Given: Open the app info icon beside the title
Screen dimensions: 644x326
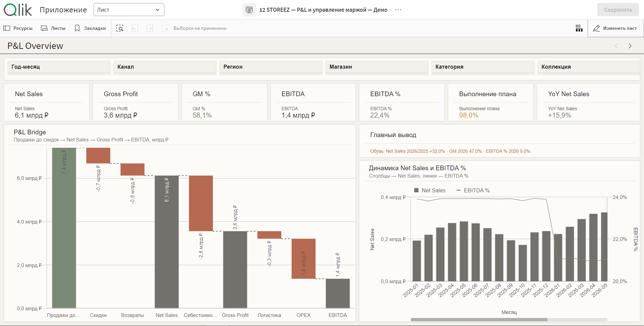Looking at the screenshot, I should [x=249, y=10].
